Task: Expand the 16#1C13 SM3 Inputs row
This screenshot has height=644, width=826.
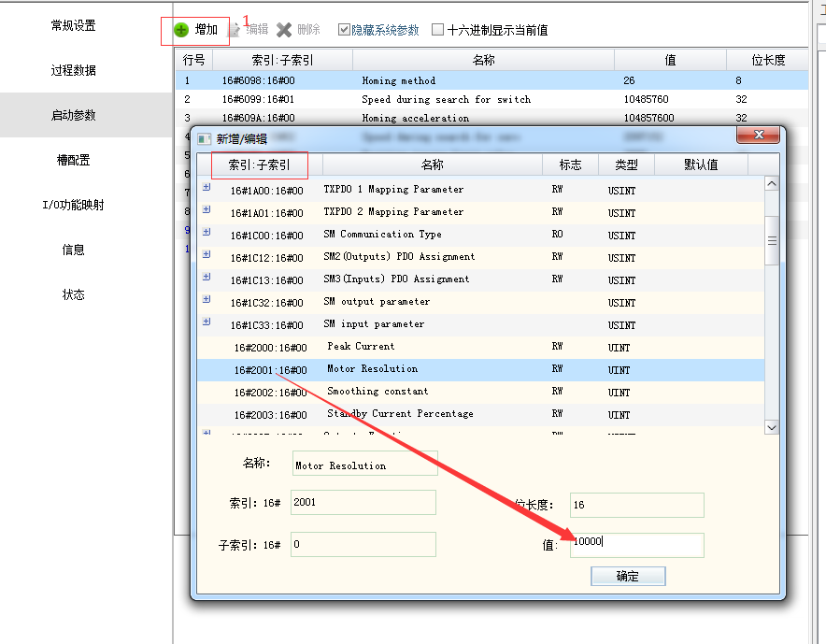Action: click(206, 277)
